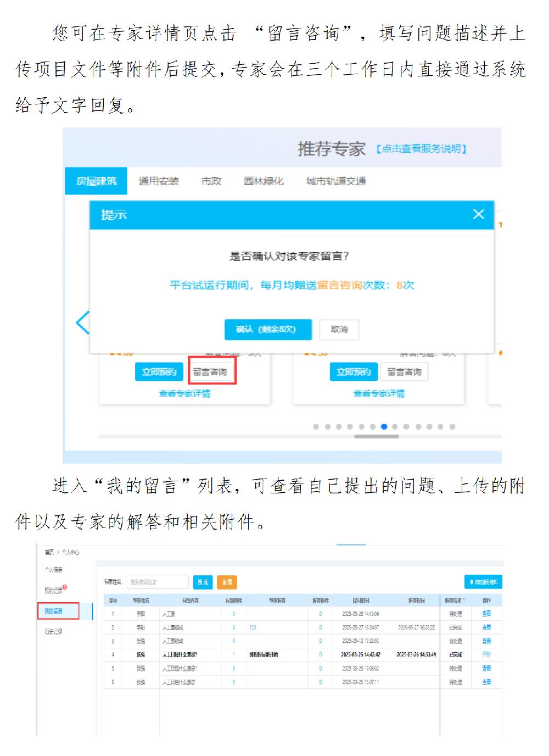
Task: Switch to the 通用安装 tab
Action: (x=159, y=181)
